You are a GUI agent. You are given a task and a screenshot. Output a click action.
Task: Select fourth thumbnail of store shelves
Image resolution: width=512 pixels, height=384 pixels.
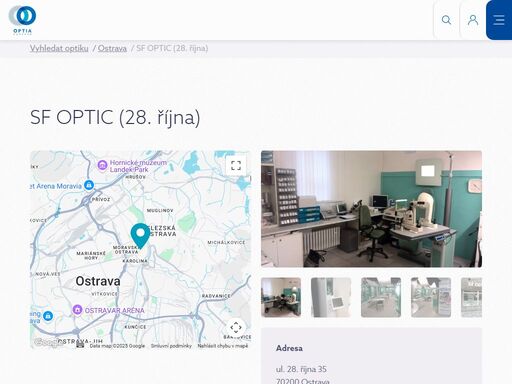pos(431,297)
